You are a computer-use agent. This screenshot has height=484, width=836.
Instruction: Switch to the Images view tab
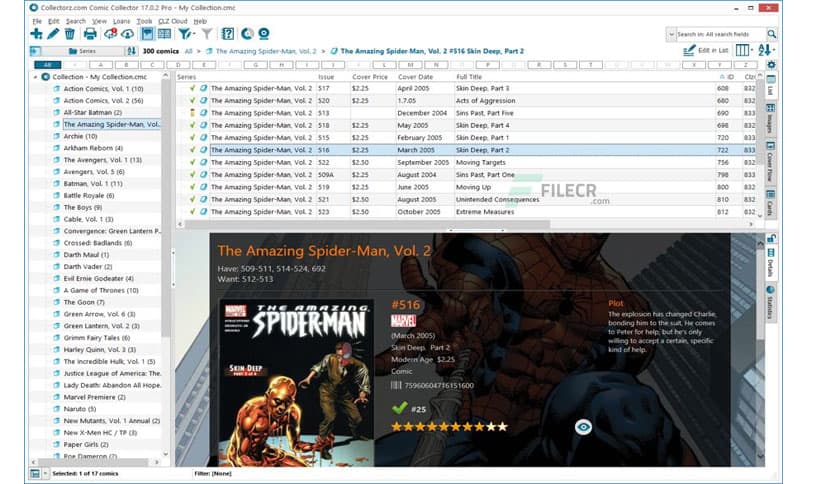(x=770, y=119)
